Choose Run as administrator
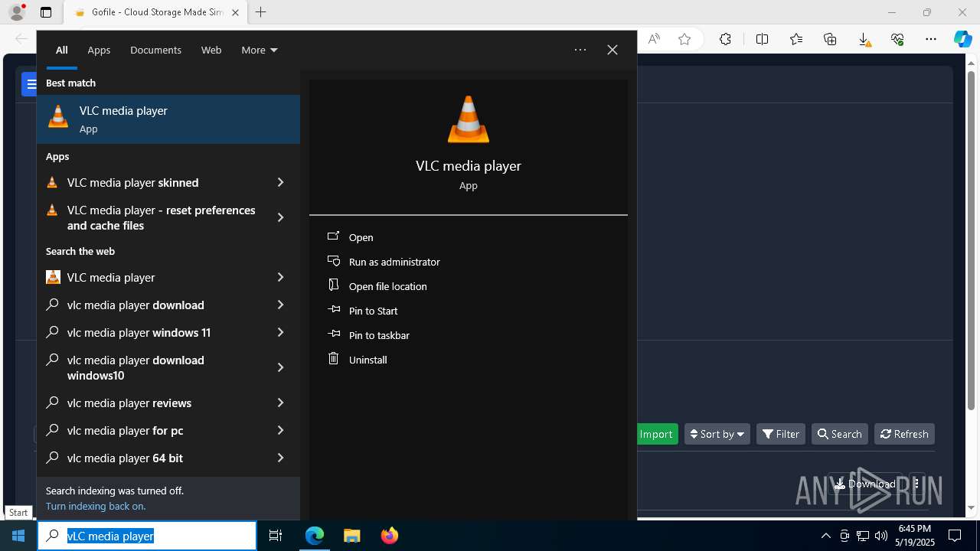This screenshot has width=980, height=551. pyautogui.click(x=469, y=262)
